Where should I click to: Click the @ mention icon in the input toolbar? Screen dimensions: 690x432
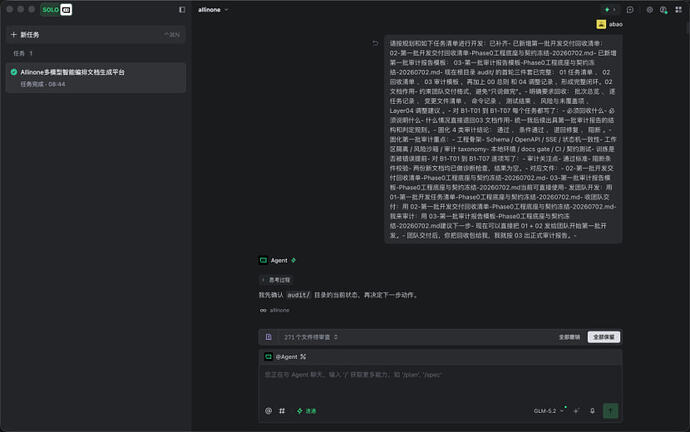coord(268,411)
